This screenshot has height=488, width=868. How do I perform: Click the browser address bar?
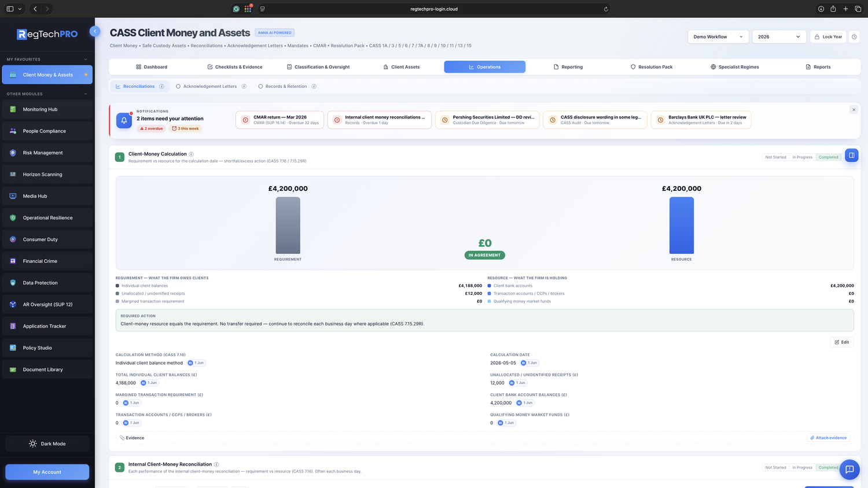[434, 9]
